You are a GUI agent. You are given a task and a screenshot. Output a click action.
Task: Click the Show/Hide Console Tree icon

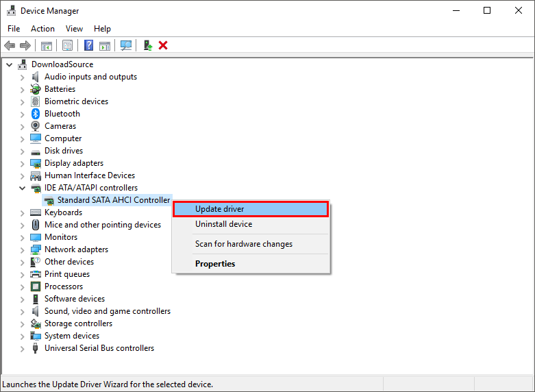47,45
